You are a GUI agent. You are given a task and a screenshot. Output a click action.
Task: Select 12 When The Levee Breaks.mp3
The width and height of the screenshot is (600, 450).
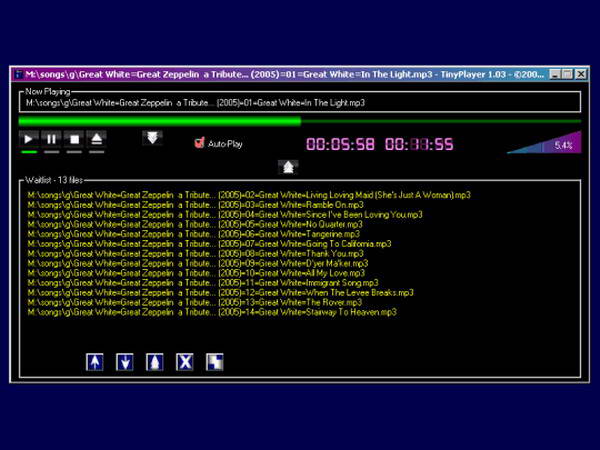(x=220, y=293)
